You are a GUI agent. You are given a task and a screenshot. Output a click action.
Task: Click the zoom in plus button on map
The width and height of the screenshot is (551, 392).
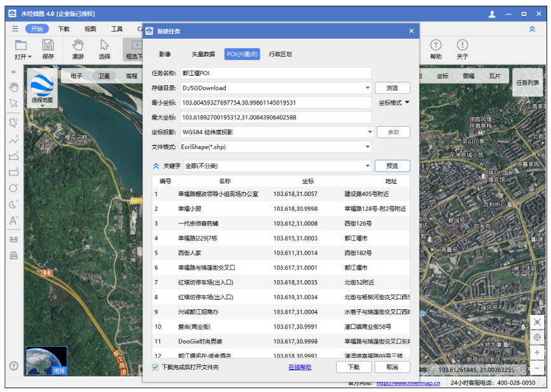pos(537,352)
